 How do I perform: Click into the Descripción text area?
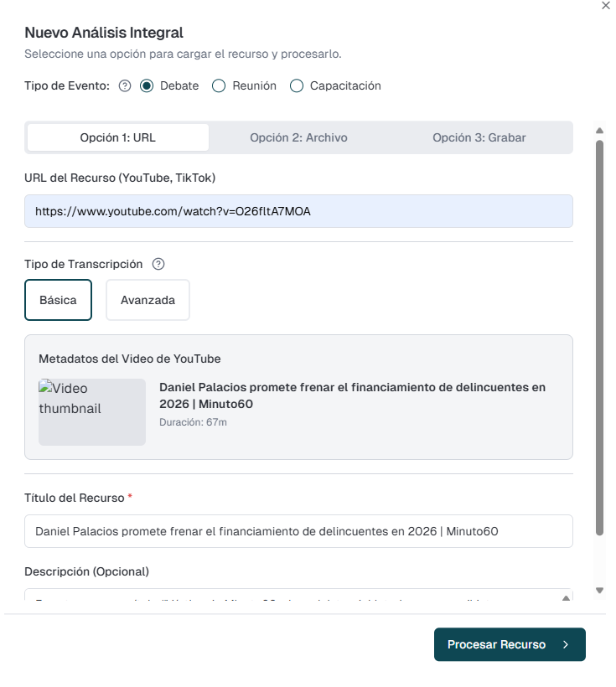point(285,597)
